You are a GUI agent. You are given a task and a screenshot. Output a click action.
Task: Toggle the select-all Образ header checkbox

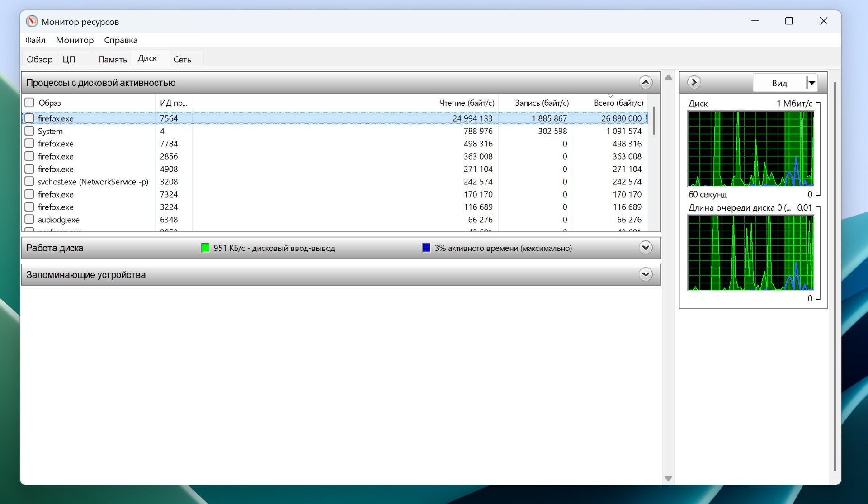pos(29,103)
